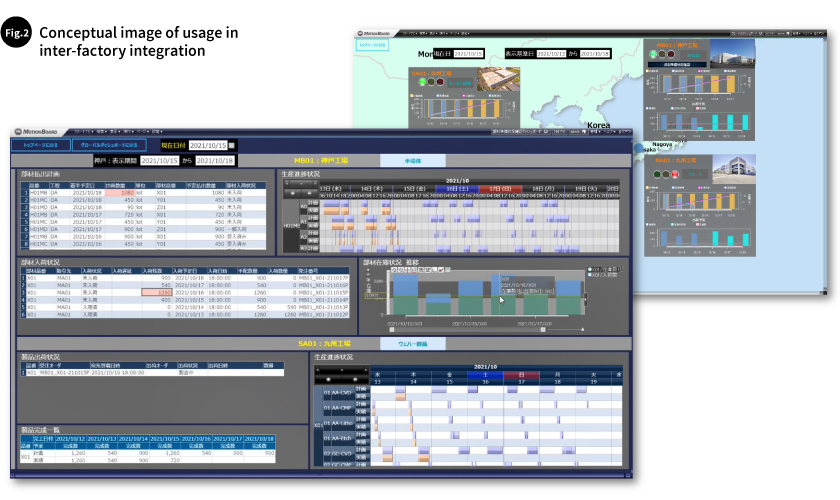Click right handle of stock chart range slider
Image resolution: width=840 pixels, height=500 pixels.
pos(543,330)
